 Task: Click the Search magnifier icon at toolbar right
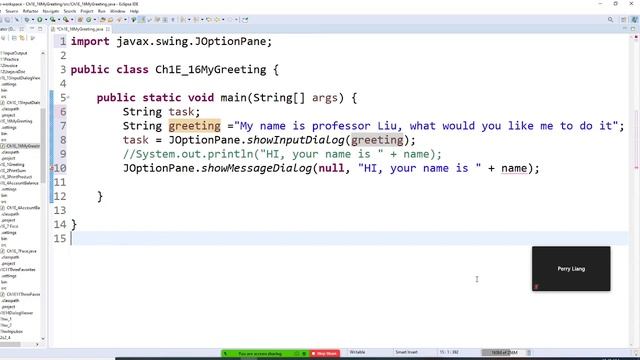pos(611,20)
